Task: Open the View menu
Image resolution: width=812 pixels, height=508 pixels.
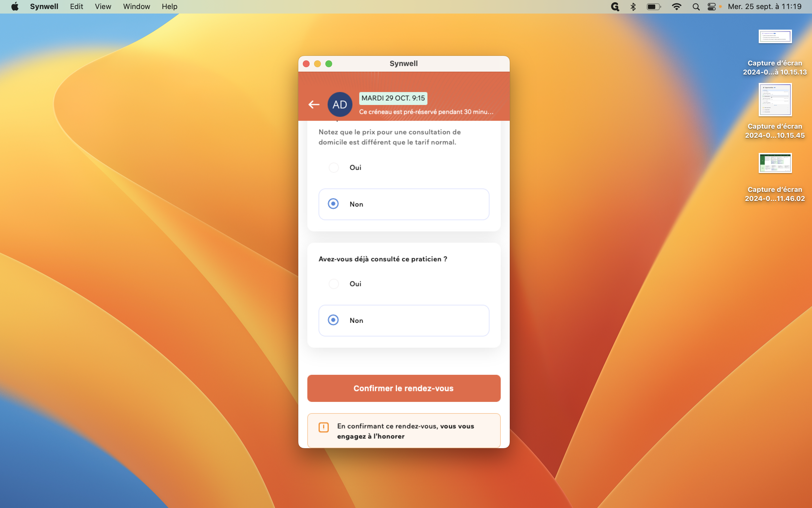Action: click(x=103, y=6)
